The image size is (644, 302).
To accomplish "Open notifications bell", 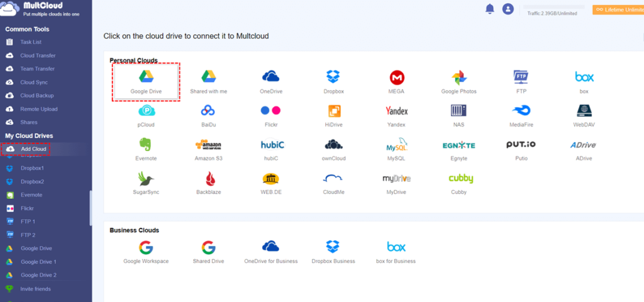I will pos(490,9).
